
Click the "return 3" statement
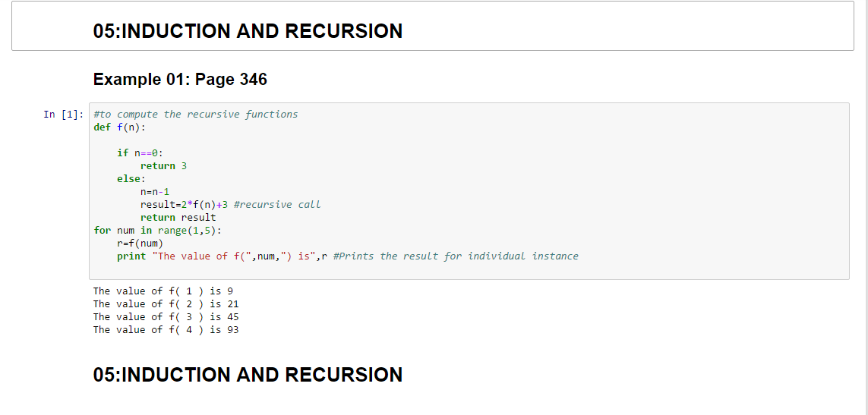(163, 166)
